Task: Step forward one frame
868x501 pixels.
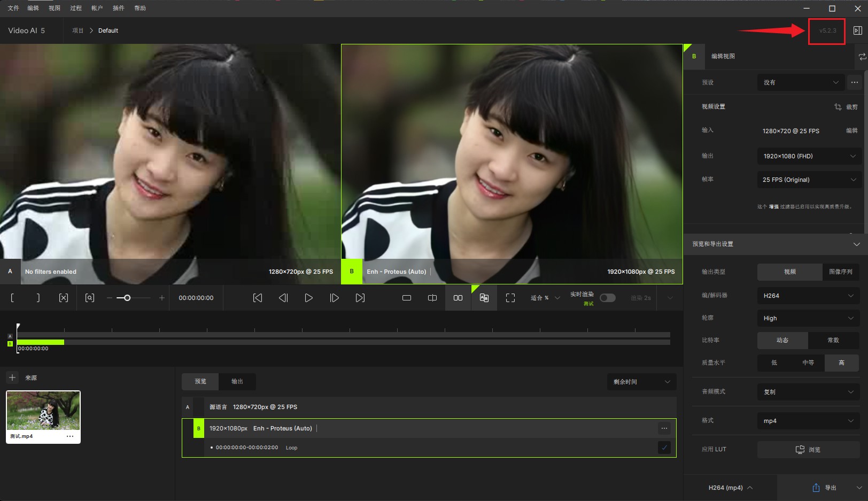Action: click(334, 298)
